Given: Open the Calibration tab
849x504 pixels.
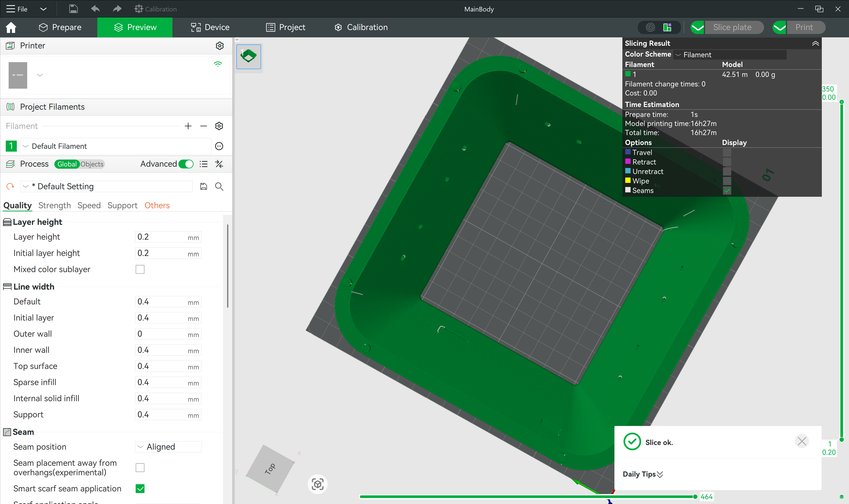Looking at the screenshot, I should (x=361, y=27).
